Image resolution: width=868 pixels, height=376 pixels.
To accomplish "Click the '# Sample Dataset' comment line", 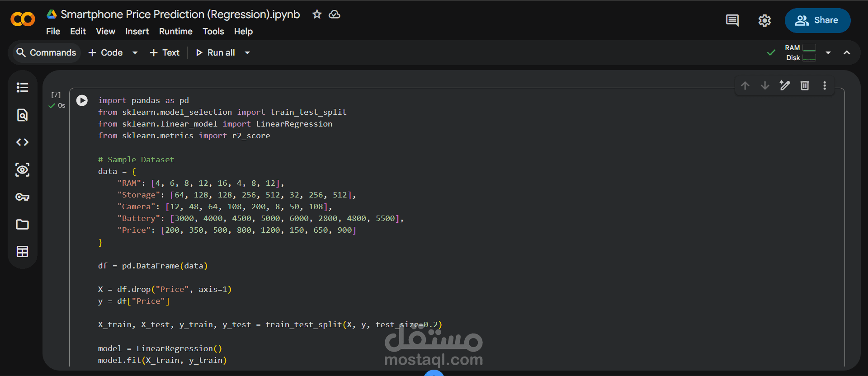I will click(x=136, y=160).
